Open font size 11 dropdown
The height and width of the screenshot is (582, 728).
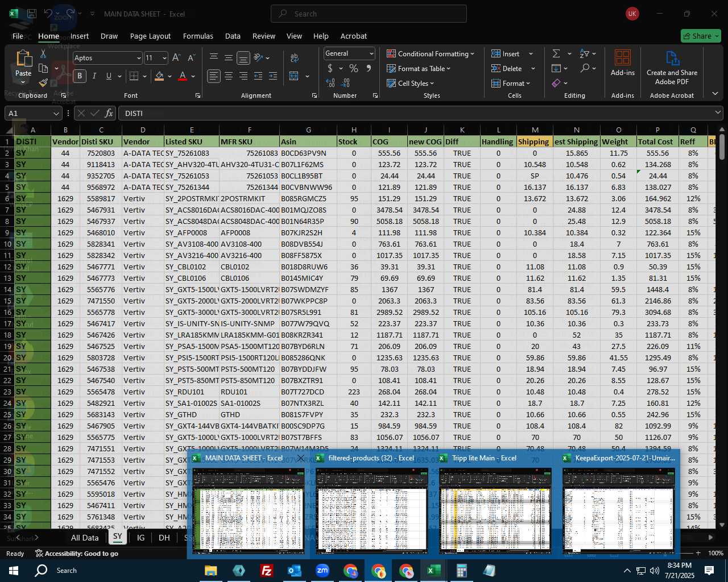click(164, 58)
